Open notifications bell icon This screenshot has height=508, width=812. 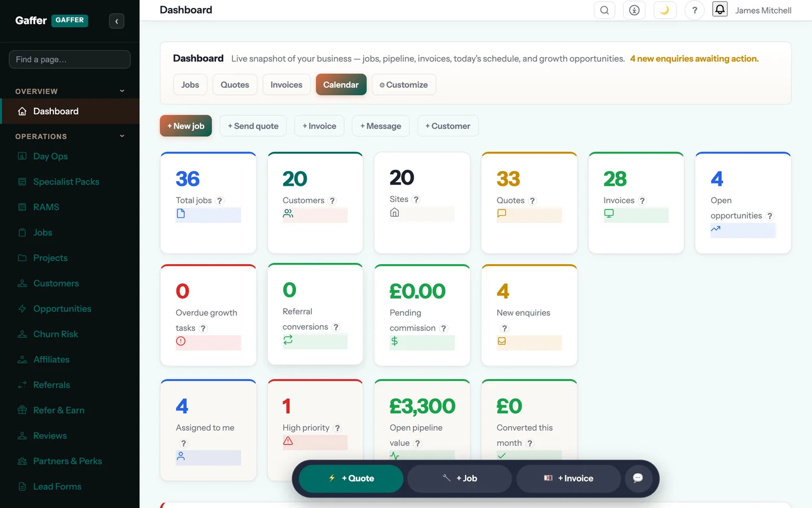(720, 9)
